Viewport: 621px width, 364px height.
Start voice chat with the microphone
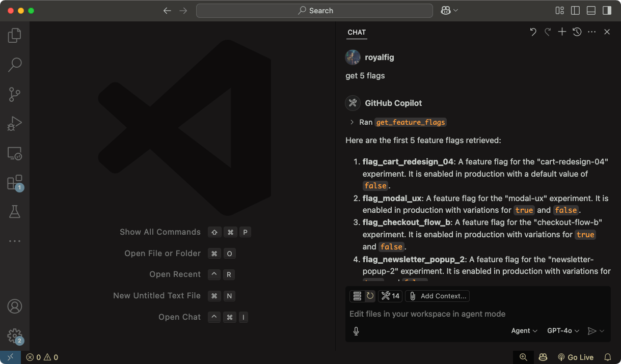[x=356, y=331]
